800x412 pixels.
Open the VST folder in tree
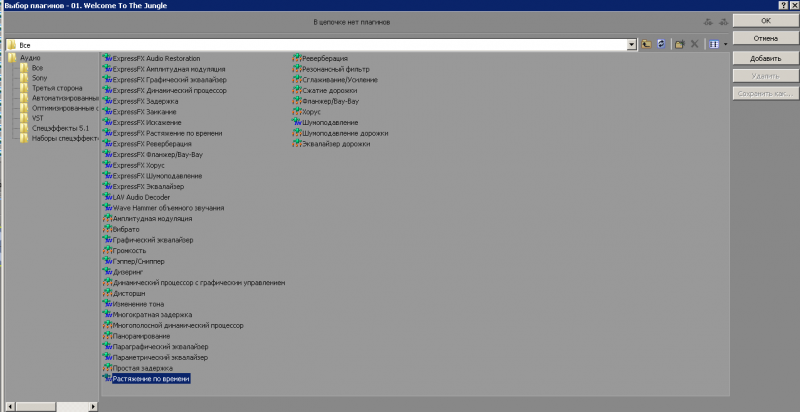click(x=38, y=117)
